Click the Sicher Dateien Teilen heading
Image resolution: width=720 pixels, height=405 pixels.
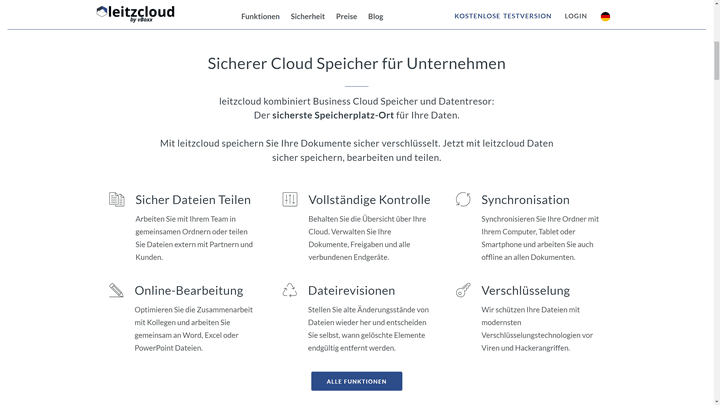click(193, 200)
